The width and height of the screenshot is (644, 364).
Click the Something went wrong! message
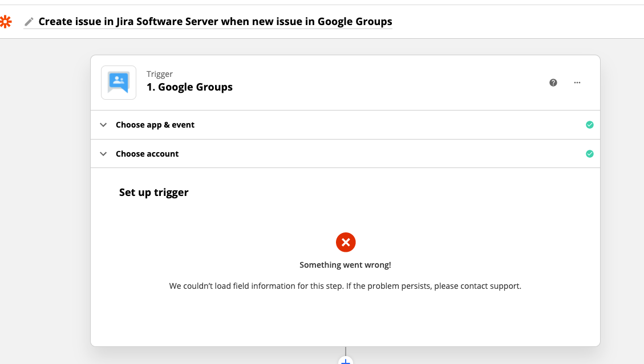point(346,265)
